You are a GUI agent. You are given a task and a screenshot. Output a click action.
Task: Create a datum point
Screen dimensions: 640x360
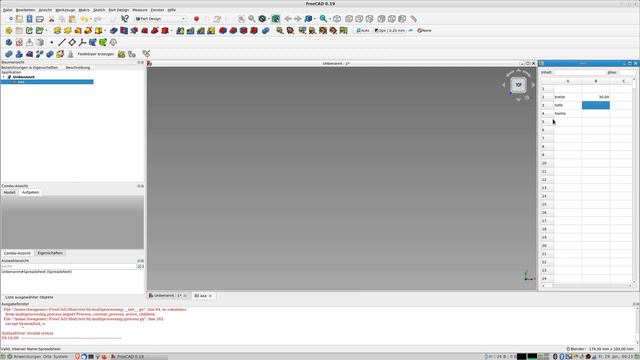point(51,42)
